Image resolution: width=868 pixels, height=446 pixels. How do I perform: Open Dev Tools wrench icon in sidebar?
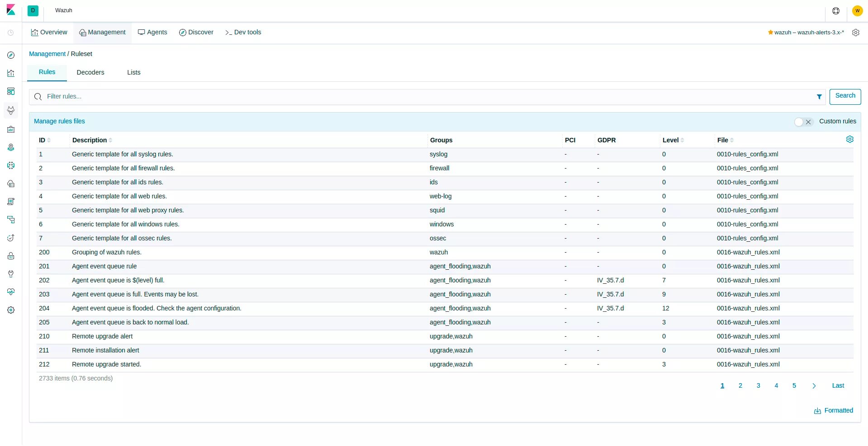(11, 274)
